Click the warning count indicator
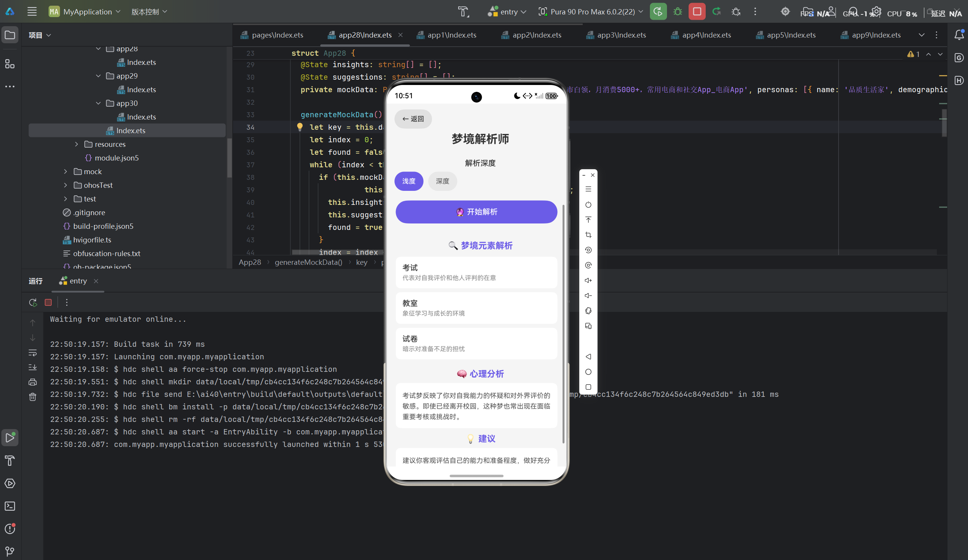Viewport: 968px width, 560px height. [913, 54]
